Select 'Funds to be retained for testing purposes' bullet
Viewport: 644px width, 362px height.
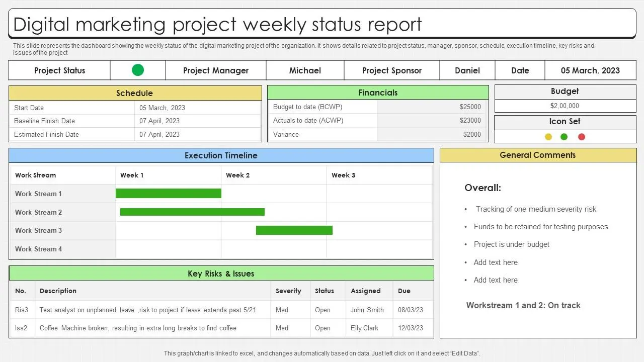pyautogui.click(x=541, y=227)
